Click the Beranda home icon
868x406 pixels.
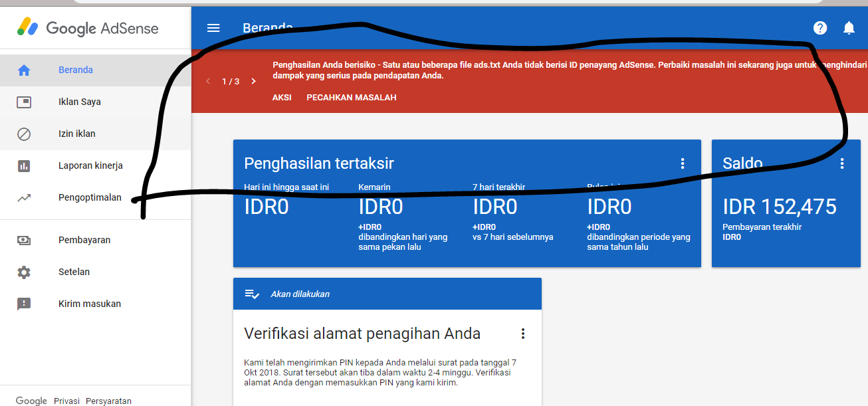24,70
